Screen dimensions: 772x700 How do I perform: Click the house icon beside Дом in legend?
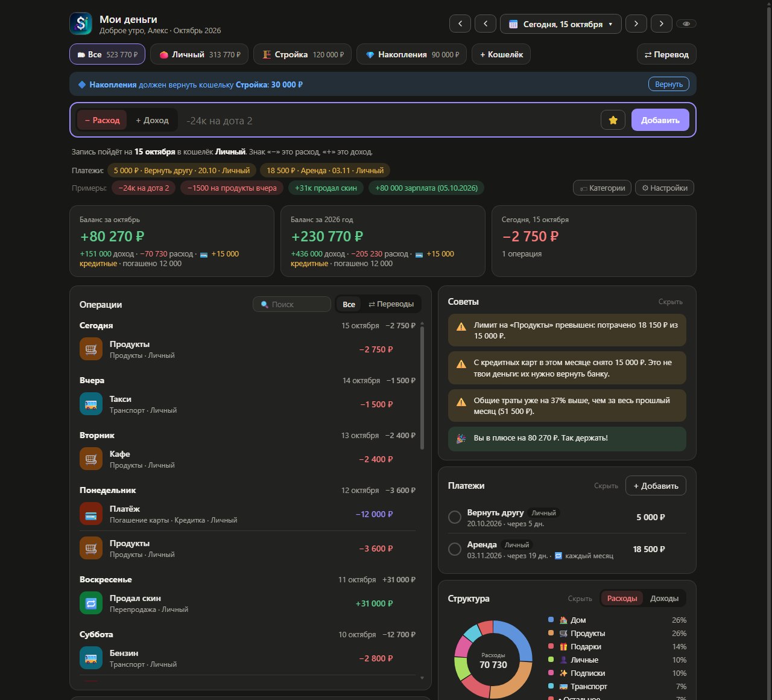[563, 620]
